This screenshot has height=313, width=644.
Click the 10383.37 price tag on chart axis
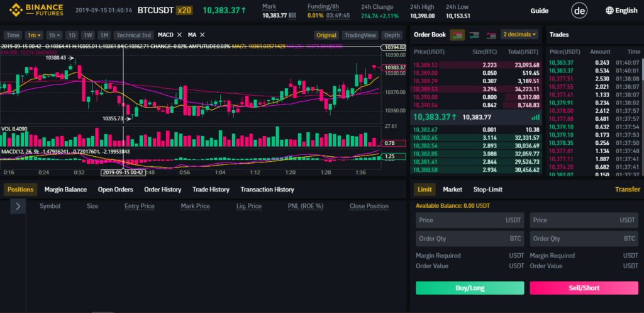(394, 67)
